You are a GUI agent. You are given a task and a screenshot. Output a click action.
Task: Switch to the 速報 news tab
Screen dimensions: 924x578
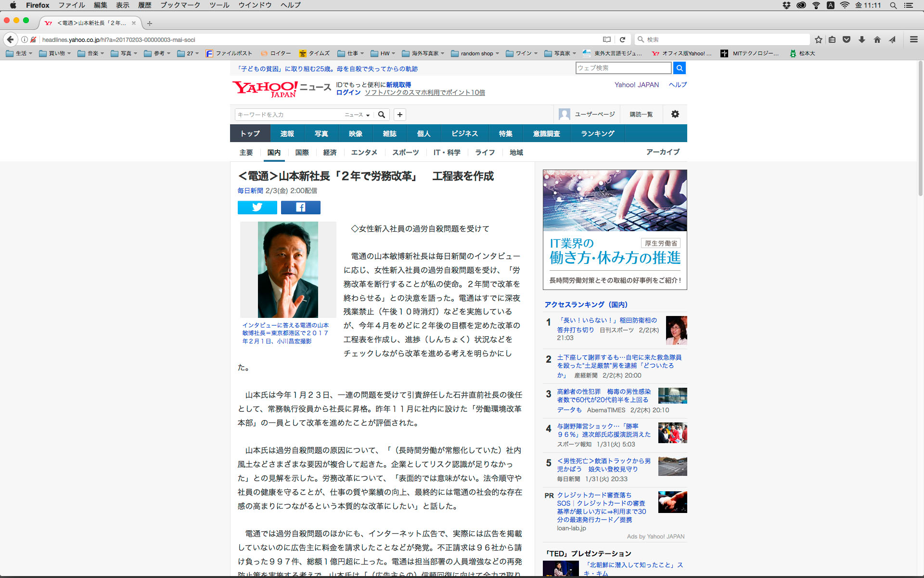[x=287, y=133]
